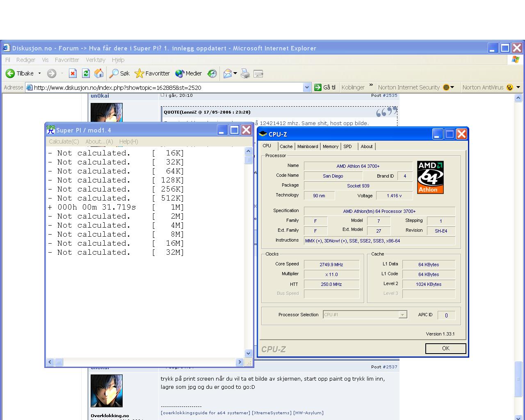Expand the Koblinger links chevron
Screen dimensions: 525x420
[x=371, y=85]
